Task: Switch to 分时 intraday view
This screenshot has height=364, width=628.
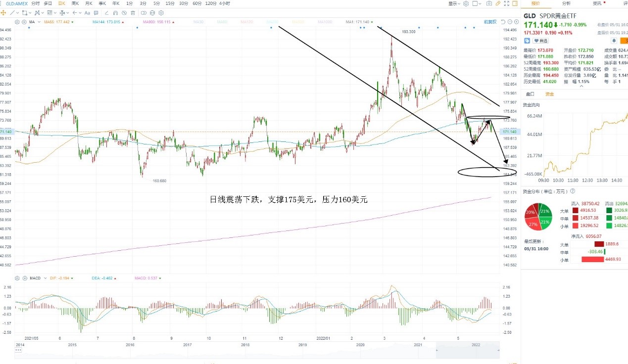Action: [x=36, y=3]
